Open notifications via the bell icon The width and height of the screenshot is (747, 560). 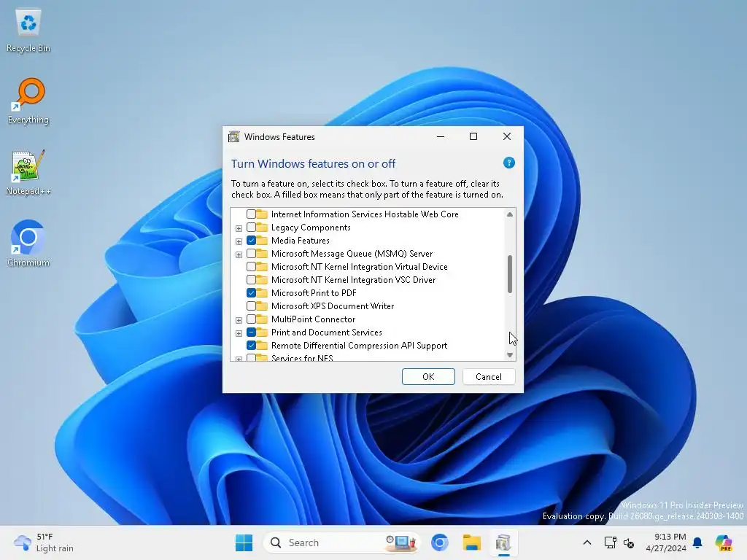coord(697,542)
